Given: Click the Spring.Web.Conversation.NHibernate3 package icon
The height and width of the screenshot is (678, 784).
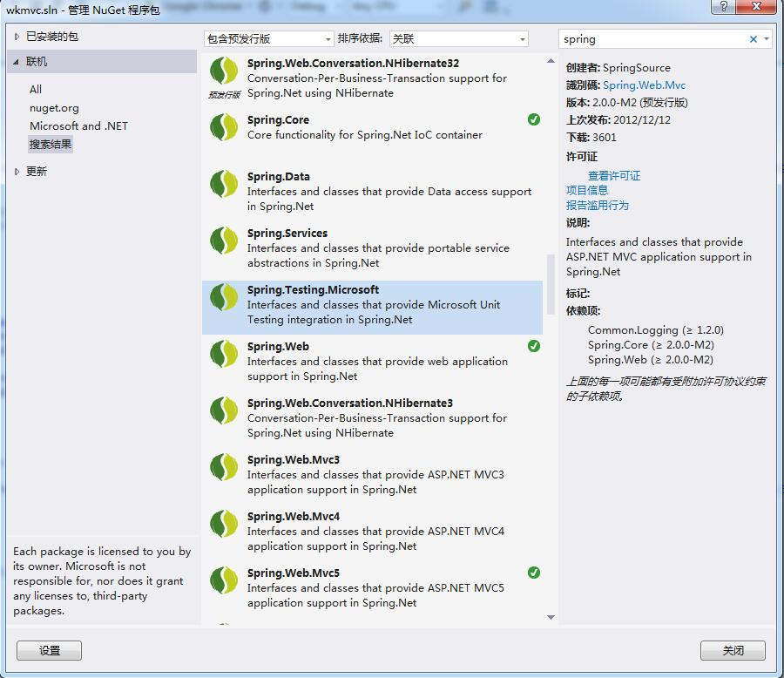Looking at the screenshot, I should click(x=224, y=410).
